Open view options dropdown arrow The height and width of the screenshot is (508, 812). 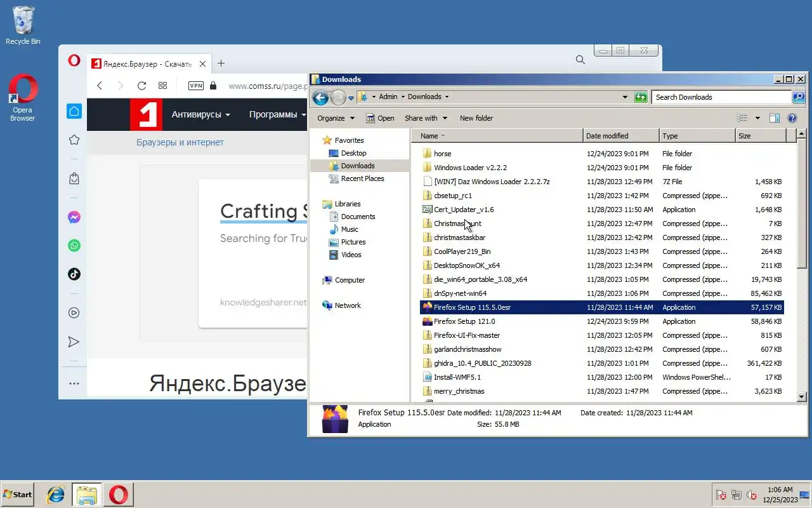click(x=757, y=118)
